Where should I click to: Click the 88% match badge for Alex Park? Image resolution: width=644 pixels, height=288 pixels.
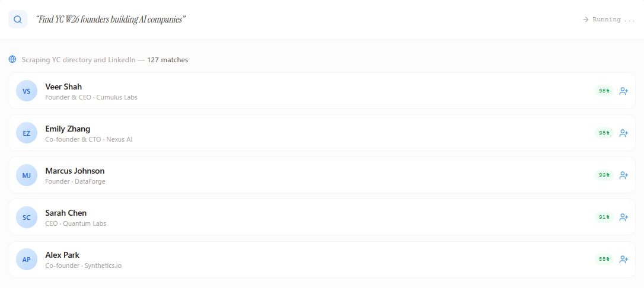[604, 260]
